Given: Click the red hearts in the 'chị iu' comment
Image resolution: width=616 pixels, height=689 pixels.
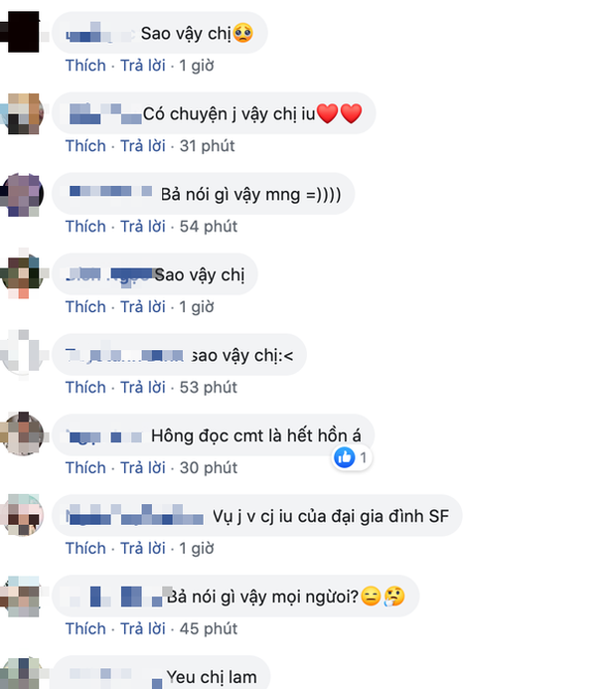Looking at the screenshot, I should (x=339, y=113).
